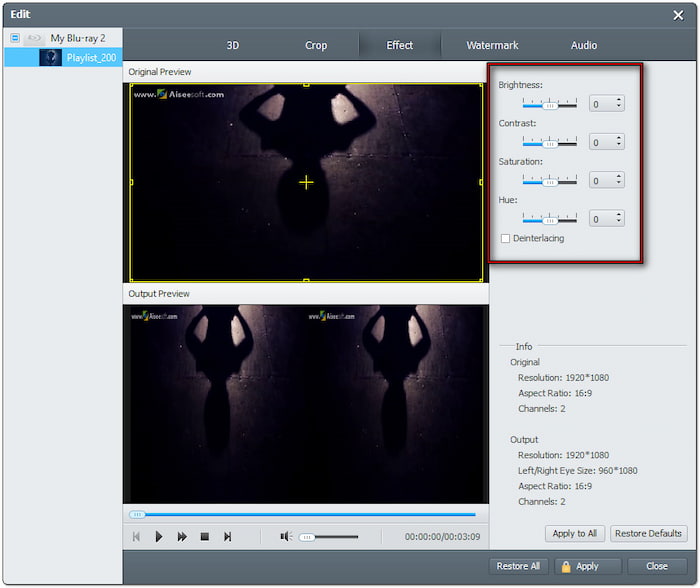
Task: Click the left-middle crop handle
Action: click(131, 182)
